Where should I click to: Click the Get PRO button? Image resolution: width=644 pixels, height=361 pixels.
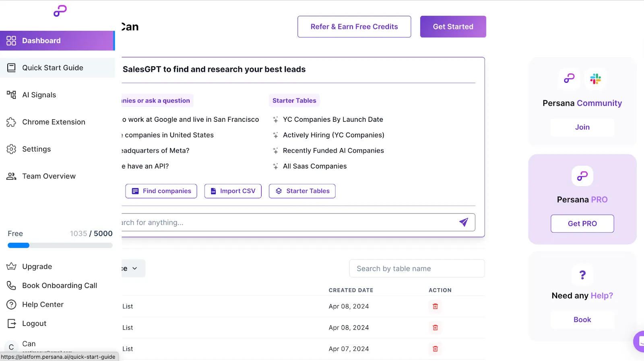point(582,224)
